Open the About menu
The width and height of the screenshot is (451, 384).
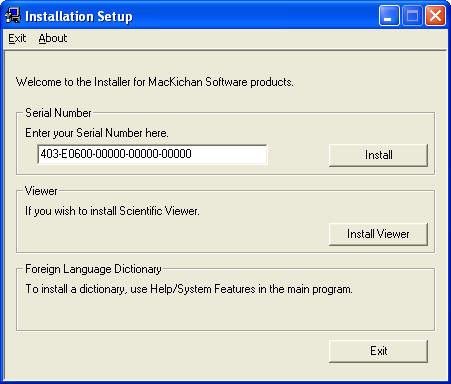coord(53,38)
